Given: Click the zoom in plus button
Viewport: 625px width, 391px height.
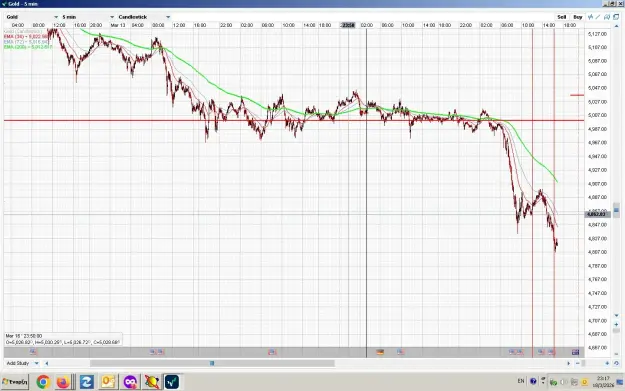Looking at the screenshot, I should [607, 363].
